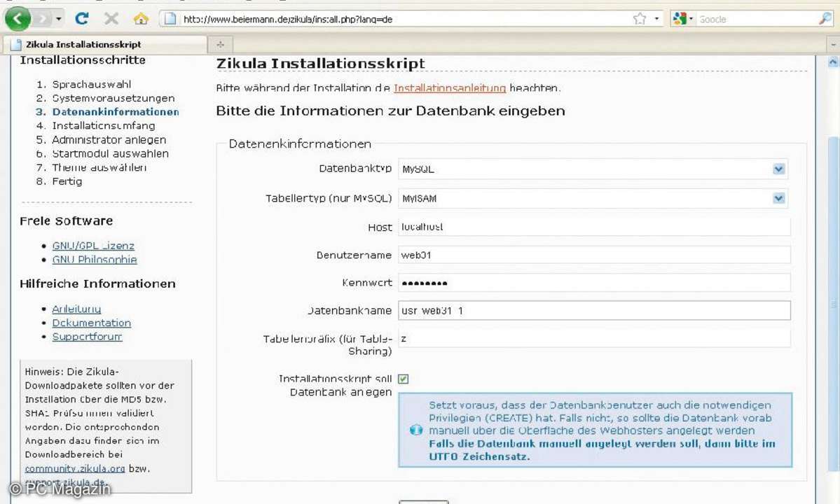Click the 'Installationsschritte' sidebar heading
Screen dimensions: 840x504
(x=83, y=60)
